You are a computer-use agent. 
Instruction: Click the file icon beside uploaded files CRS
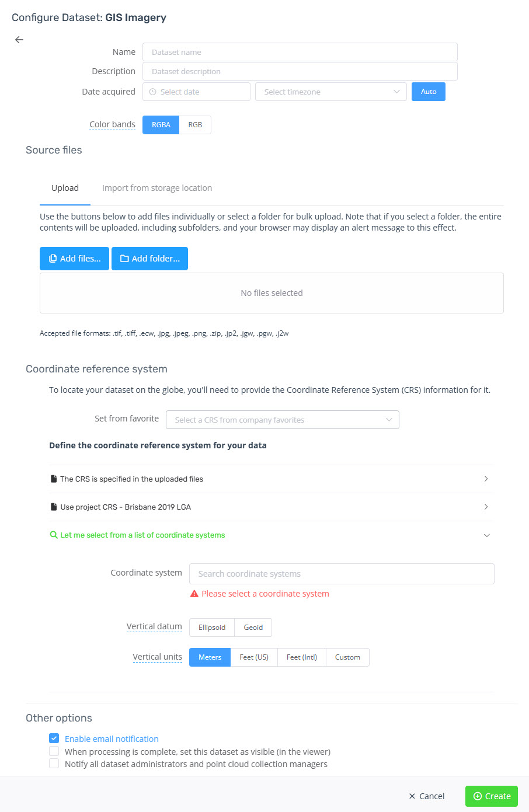coord(54,479)
